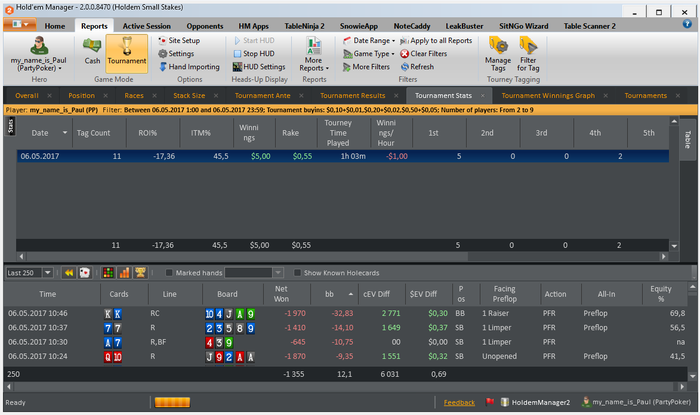
Task: Open the Date column sort arrow
Action: pos(65,133)
